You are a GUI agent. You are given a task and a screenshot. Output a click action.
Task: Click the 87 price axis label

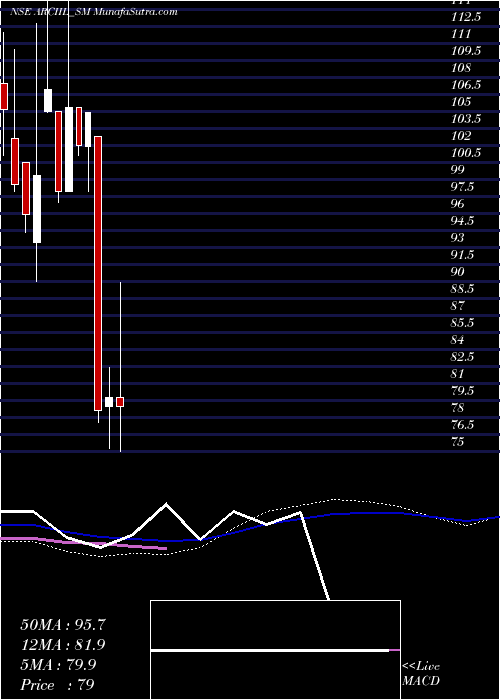pos(458,306)
